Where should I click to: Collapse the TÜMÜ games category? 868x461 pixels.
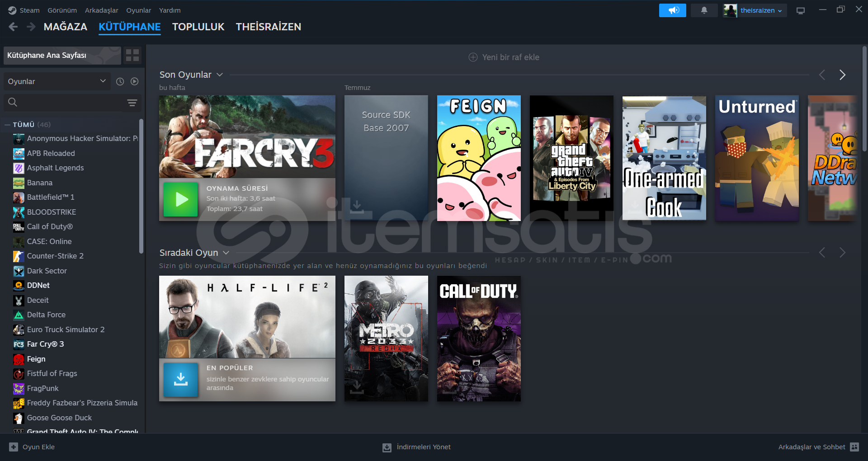[7, 125]
